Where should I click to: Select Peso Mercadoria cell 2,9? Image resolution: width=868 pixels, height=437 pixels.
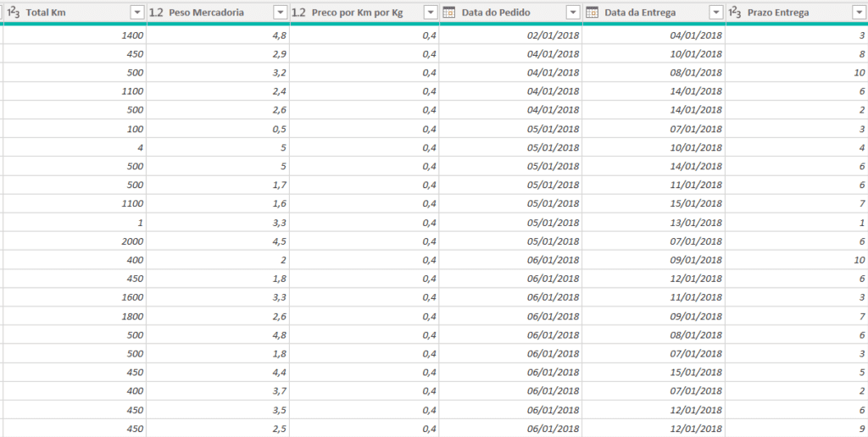pos(218,54)
